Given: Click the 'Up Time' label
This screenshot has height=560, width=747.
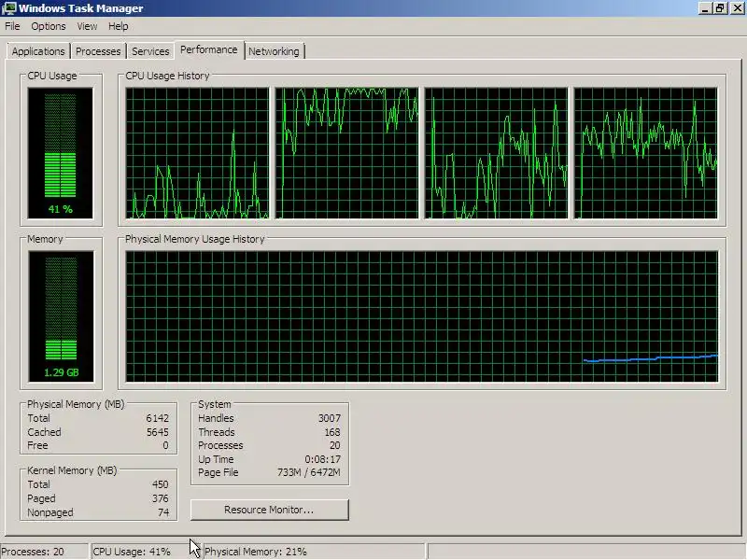Looking at the screenshot, I should tap(216, 459).
